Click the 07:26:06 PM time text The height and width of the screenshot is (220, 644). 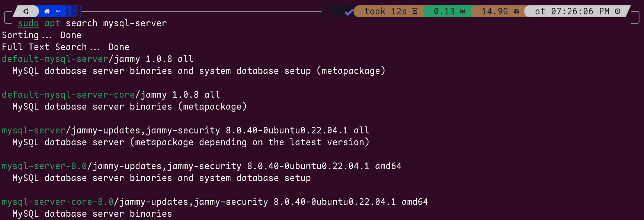(x=580, y=11)
